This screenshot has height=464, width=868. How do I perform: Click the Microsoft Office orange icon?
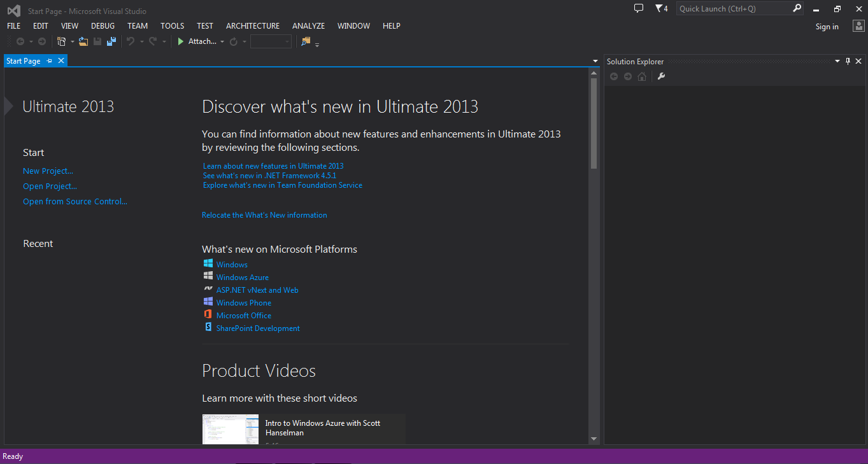pyautogui.click(x=208, y=314)
